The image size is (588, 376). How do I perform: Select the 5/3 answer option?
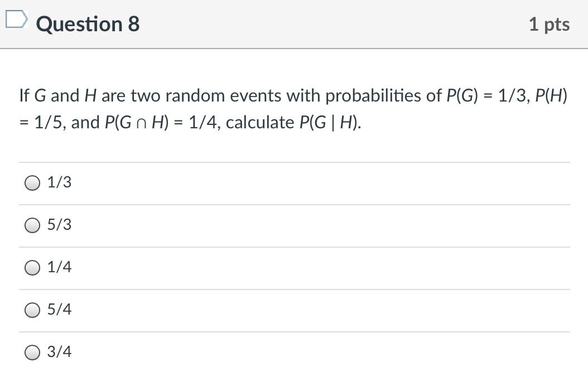click(x=32, y=225)
